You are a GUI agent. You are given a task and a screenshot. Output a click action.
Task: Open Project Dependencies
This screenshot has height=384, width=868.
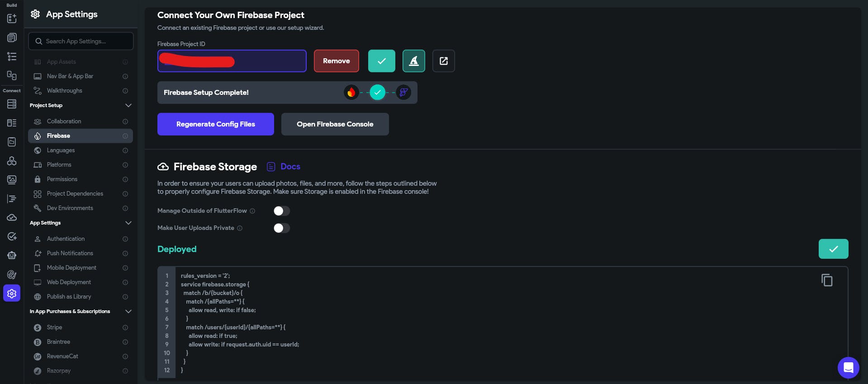point(81,194)
